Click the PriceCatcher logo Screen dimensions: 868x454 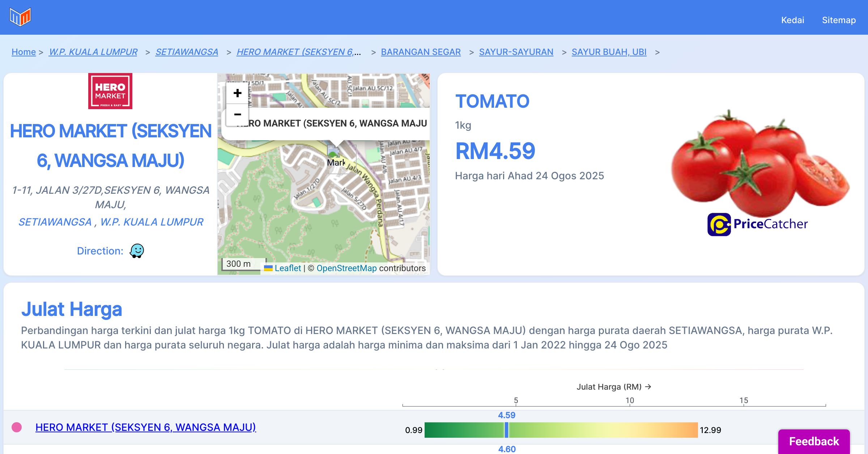[757, 224]
